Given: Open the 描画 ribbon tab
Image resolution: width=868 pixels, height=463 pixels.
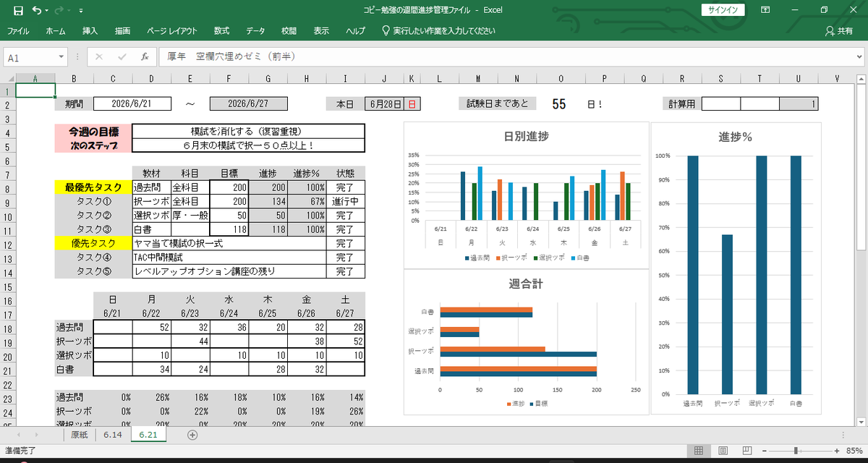Looking at the screenshot, I should (x=122, y=31).
